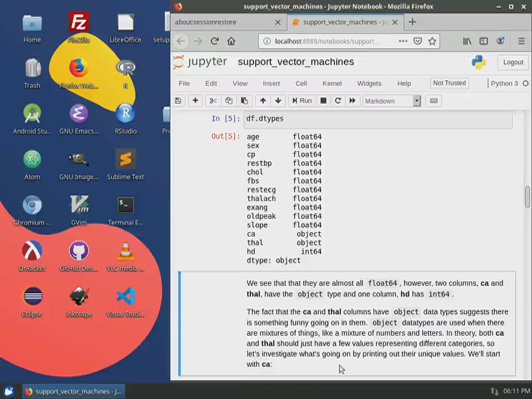Open the Trash desktop icon

coord(32,73)
